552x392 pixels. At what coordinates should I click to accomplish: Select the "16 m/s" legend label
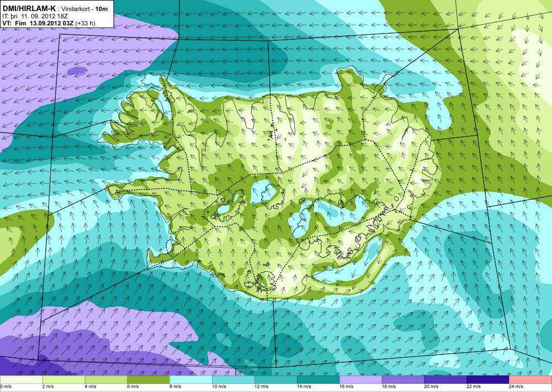346,386
